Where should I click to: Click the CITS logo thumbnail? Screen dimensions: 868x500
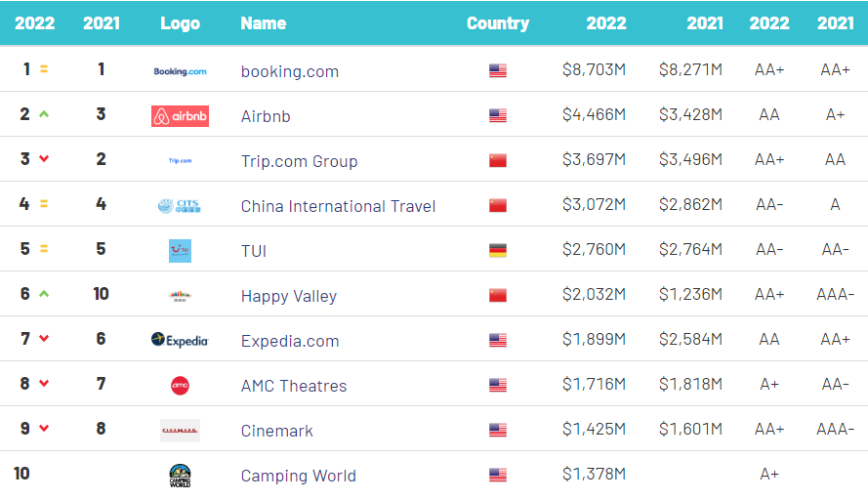click(x=180, y=206)
